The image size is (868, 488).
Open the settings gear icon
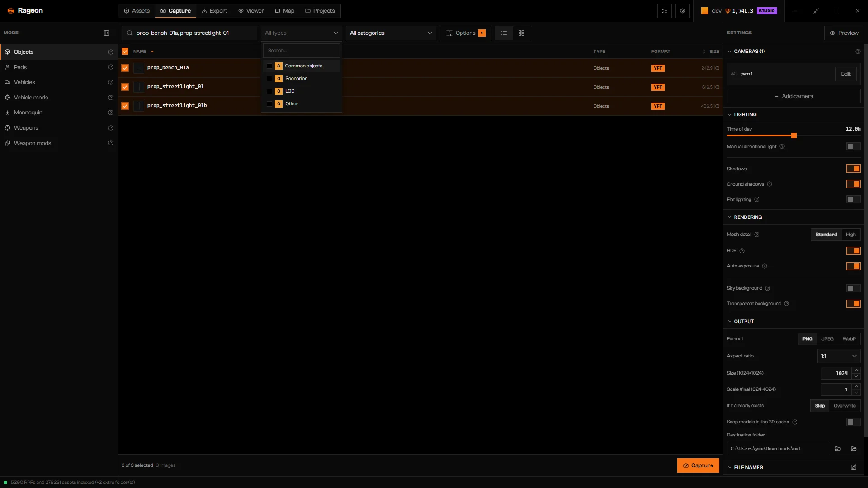(x=683, y=11)
